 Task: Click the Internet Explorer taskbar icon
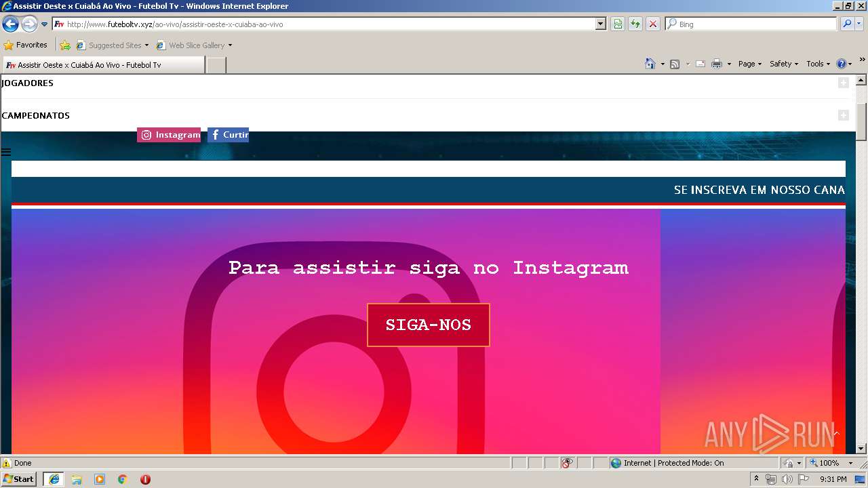click(54, 479)
